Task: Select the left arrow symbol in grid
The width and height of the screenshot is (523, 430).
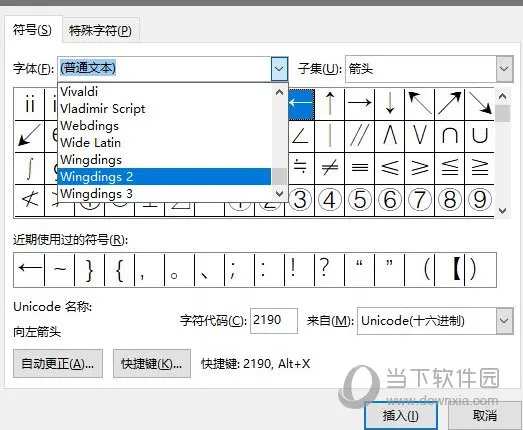Action: [300, 104]
